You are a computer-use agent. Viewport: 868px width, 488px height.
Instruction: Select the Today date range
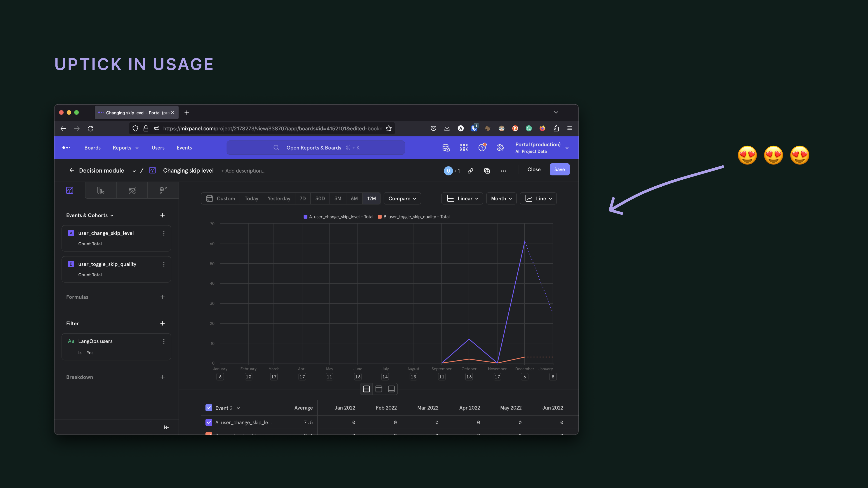(x=251, y=199)
